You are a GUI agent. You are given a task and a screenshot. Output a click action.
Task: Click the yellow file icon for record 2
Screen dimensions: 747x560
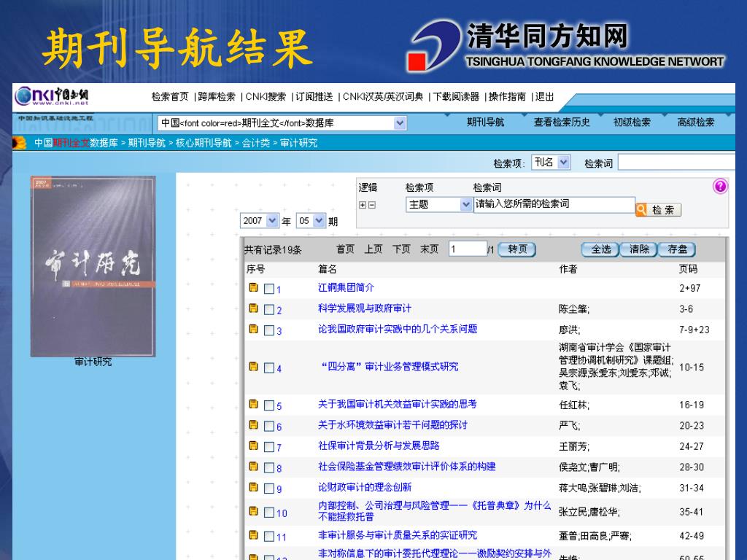tap(253, 308)
